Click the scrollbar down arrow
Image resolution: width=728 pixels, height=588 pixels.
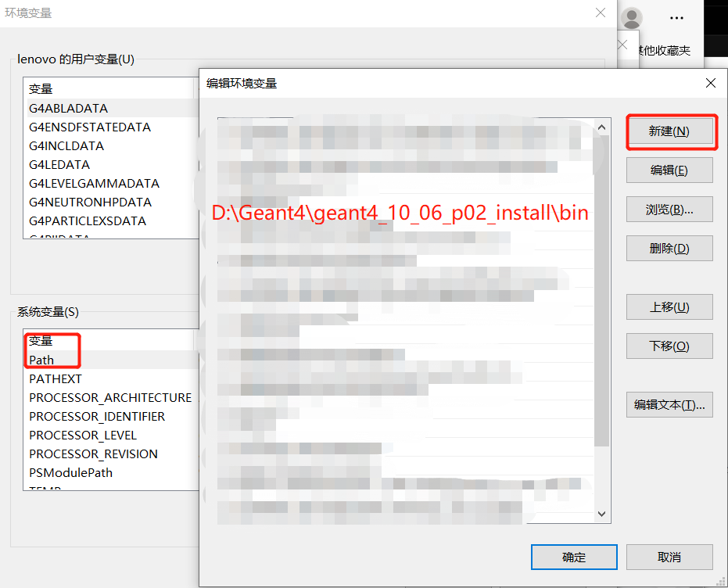[601, 514]
